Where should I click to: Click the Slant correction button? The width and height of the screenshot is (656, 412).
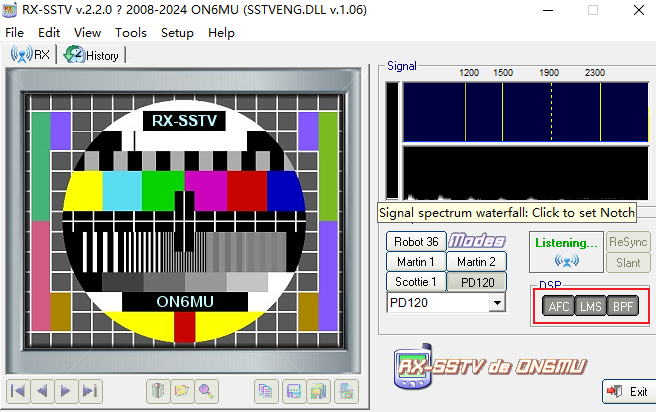point(628,263)
